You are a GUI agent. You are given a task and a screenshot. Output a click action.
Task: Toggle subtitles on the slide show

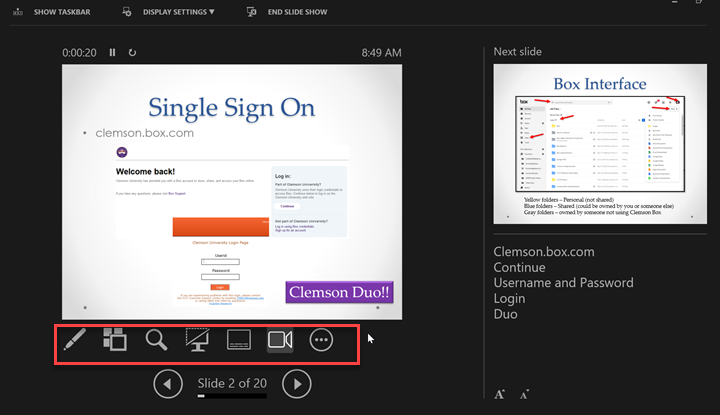pyautogui.click(x=238, y=340)
